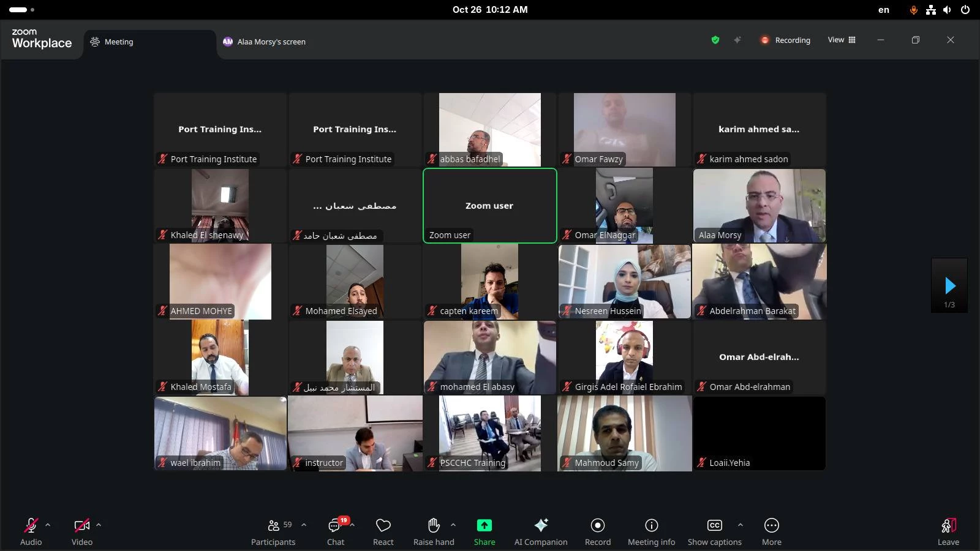Open AI Companion
This screenshot has width=980, height=551.
coord(540,531)
